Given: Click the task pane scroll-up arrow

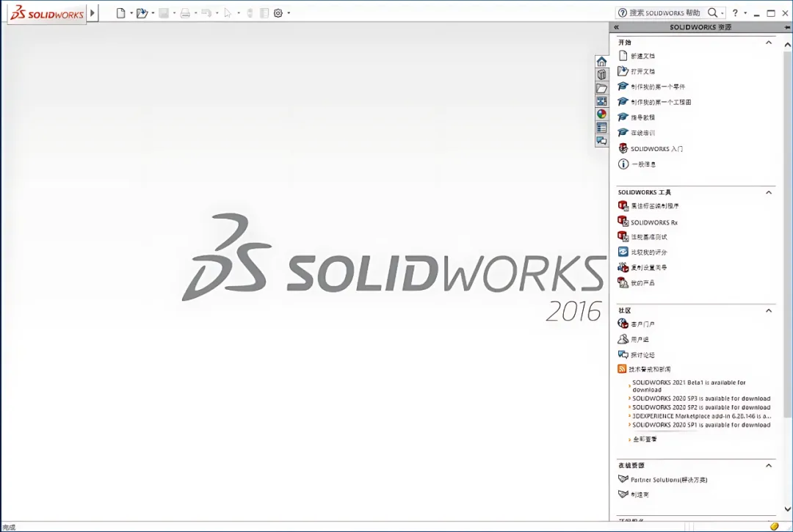Looking at the screenshot, I should pos(787,45).
